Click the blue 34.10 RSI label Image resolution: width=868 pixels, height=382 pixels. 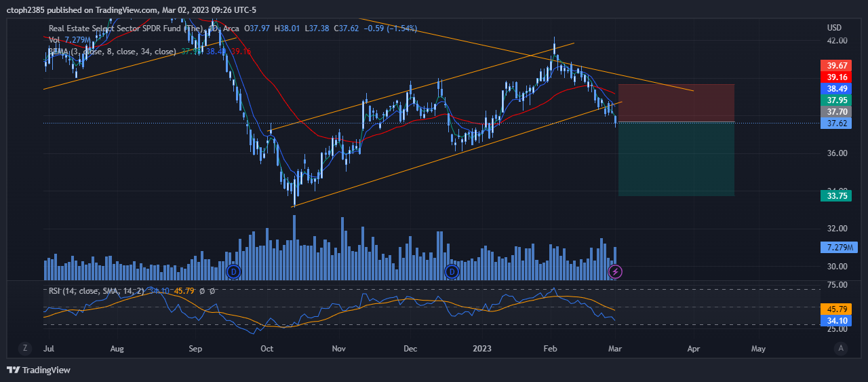tap(837, 320)
